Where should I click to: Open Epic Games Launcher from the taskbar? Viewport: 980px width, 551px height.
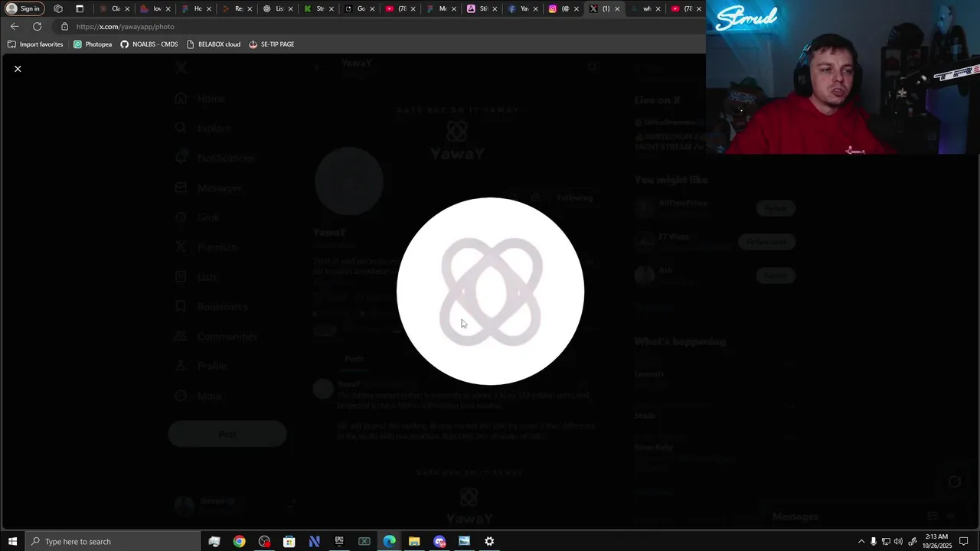point(339,542)
